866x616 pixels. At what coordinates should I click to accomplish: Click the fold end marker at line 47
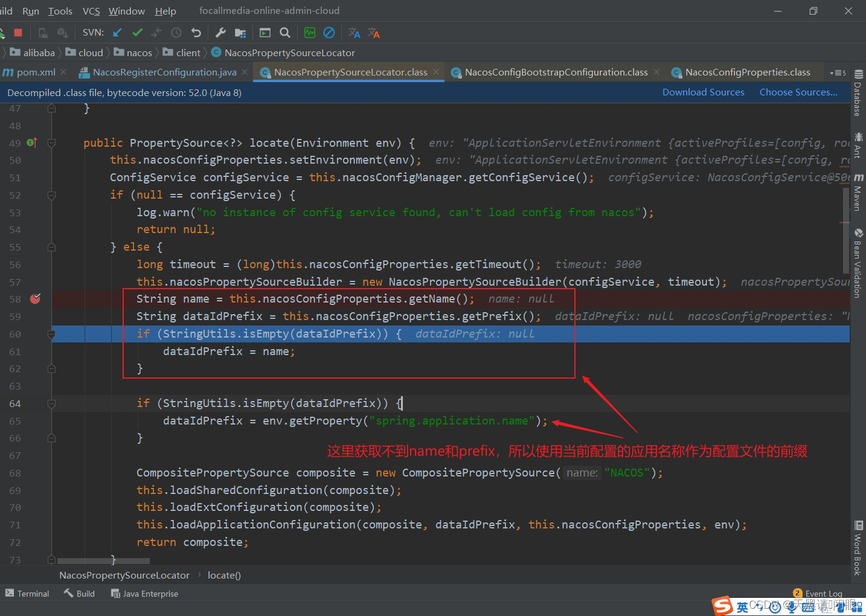coord(51,108)
